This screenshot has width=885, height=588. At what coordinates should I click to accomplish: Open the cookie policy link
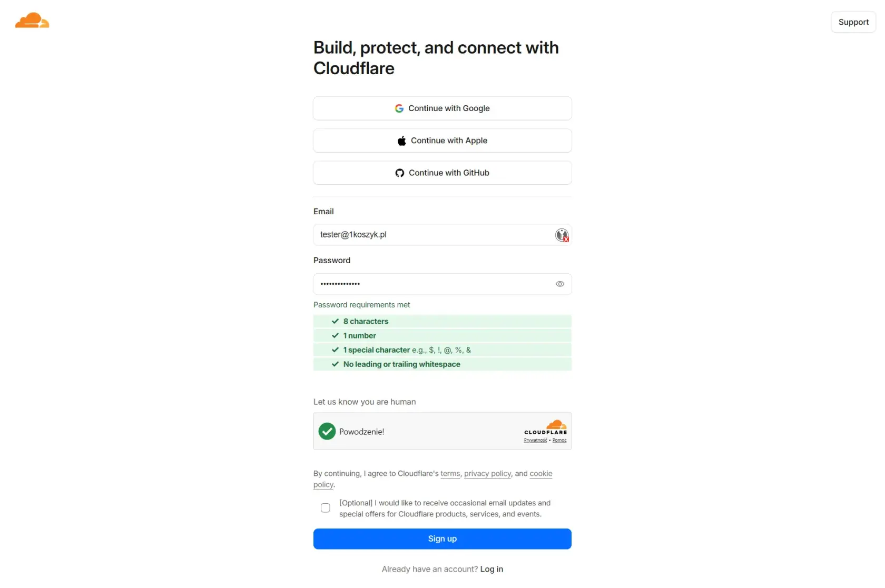coord(540,474)
